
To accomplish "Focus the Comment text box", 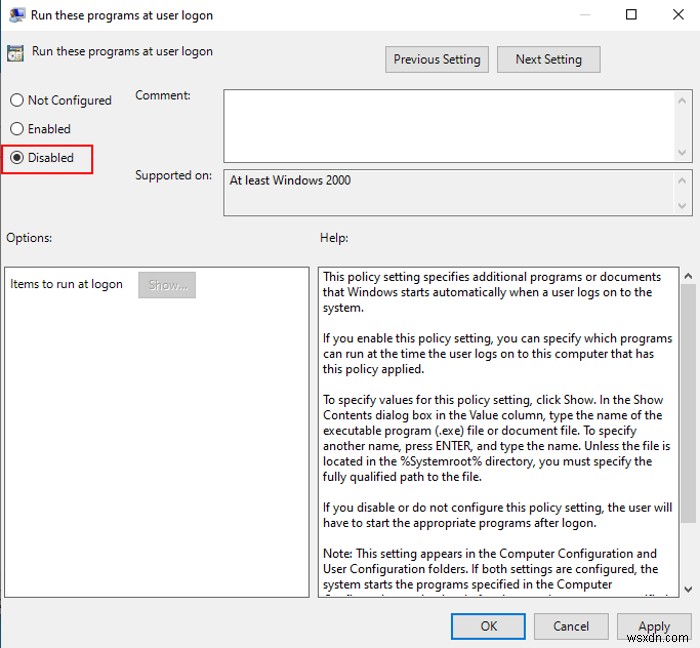I will [449, 126].
